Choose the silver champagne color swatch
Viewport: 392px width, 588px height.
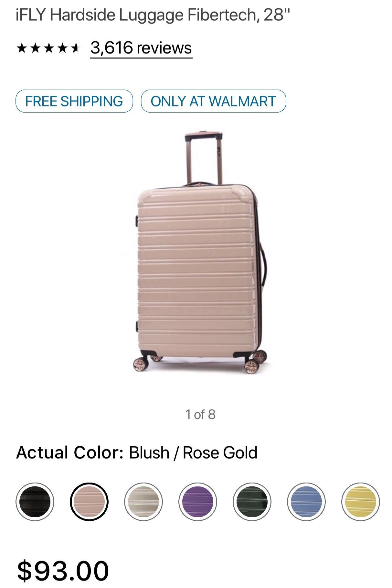tap(143, 502)
